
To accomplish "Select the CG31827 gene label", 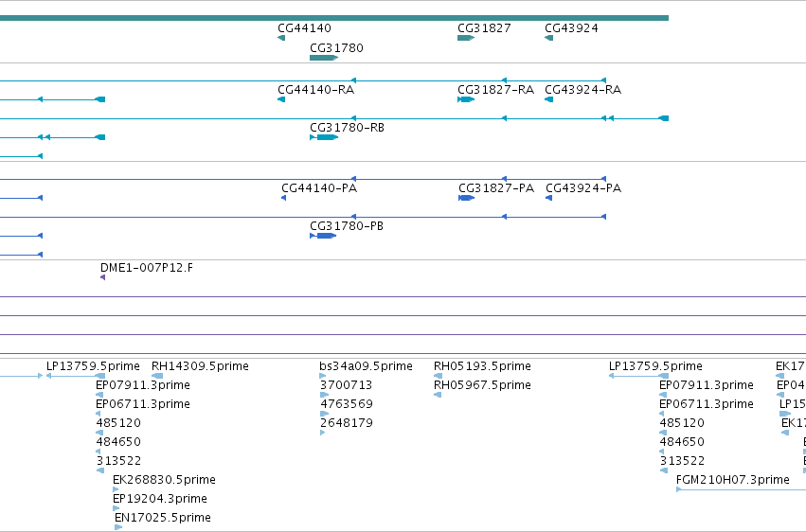I will pyautogui.click(x=484, y=28).
